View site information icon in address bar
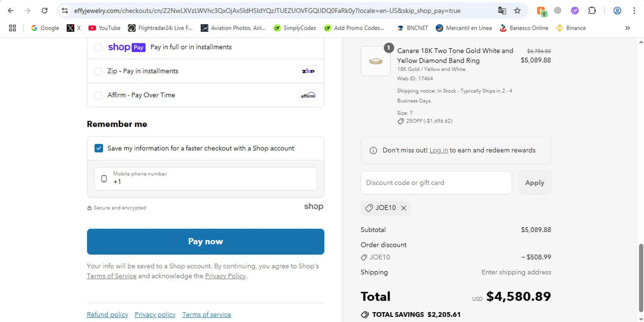This screenshot has width=644, height=322. point(65,11)
